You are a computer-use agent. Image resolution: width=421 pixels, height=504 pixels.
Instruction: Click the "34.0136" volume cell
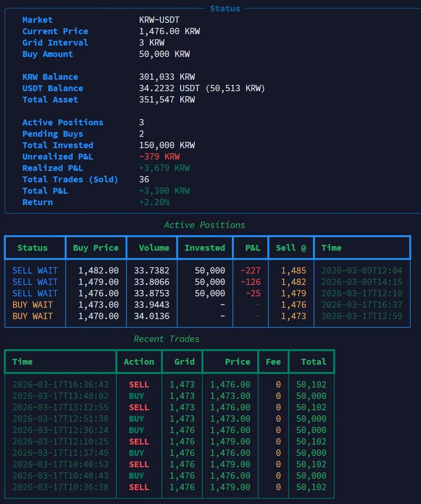point(152,316)
